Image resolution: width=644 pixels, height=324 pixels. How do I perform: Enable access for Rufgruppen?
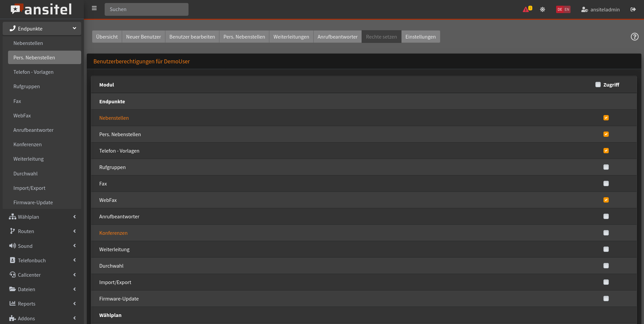(606, 167)
